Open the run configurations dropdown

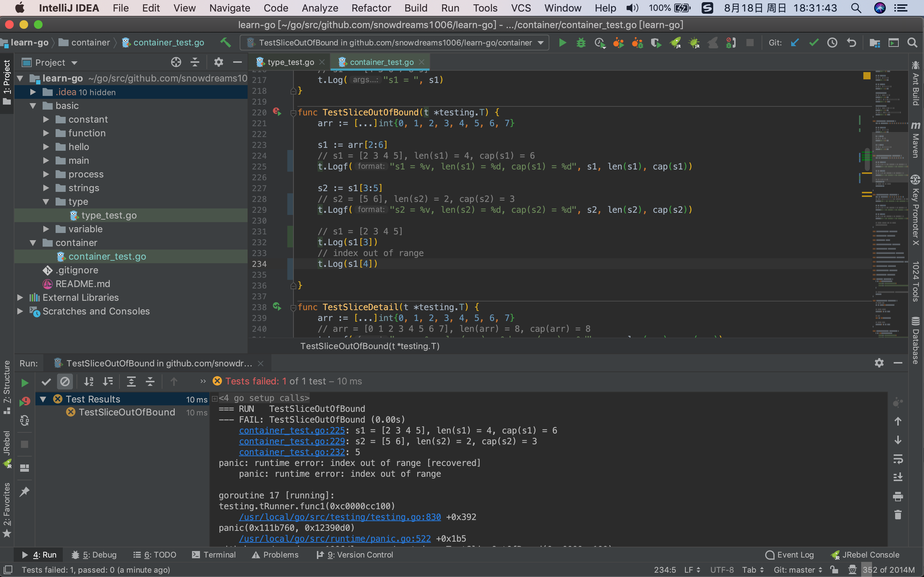click(541, 42)
